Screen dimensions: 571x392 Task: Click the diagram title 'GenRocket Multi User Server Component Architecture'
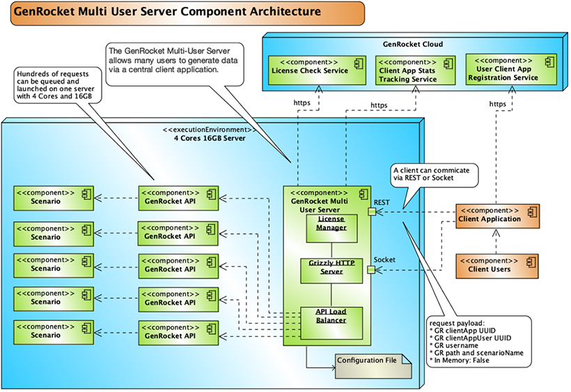tap(167, 12)
